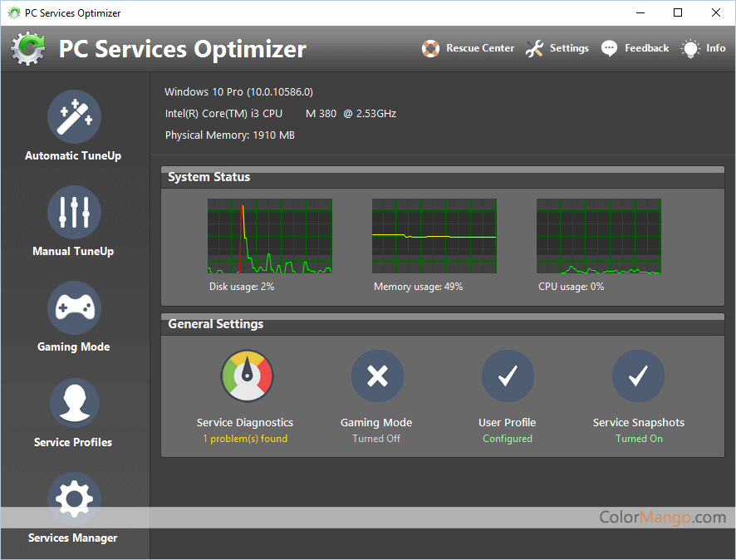Click the Service Snapshots checkmark icon
Image resolution: width=736 pixels, height=560 pixels.
tap(638, 376)
